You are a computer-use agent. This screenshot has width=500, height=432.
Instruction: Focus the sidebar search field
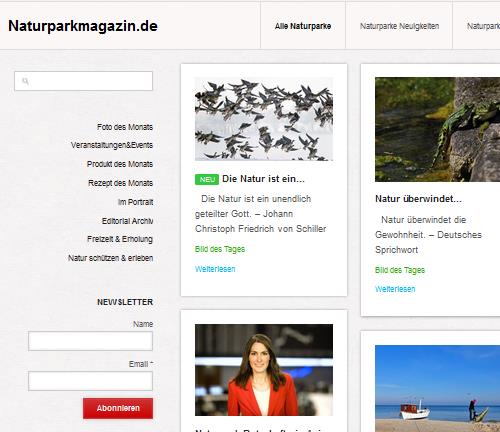(x=83, y=81)
